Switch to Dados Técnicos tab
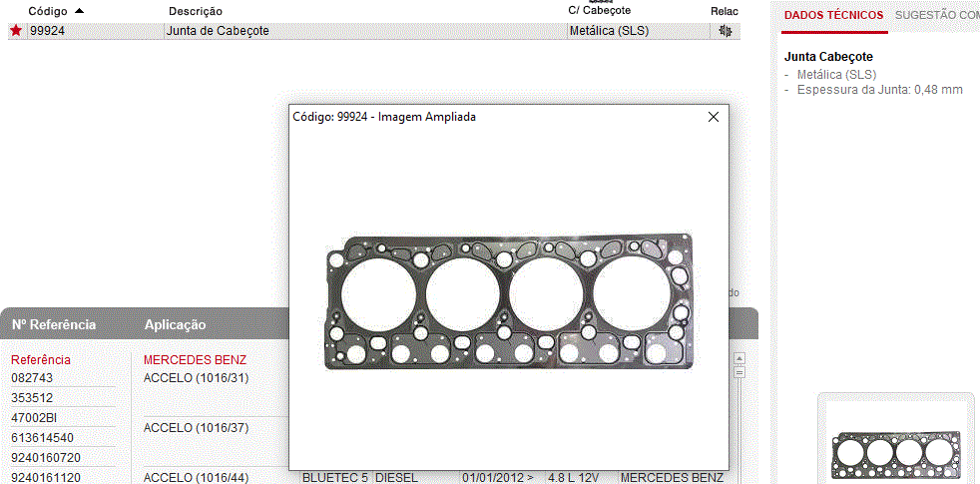Image resolution: width=980 pixels, height=484 pixels. click(x=833, y=15)
